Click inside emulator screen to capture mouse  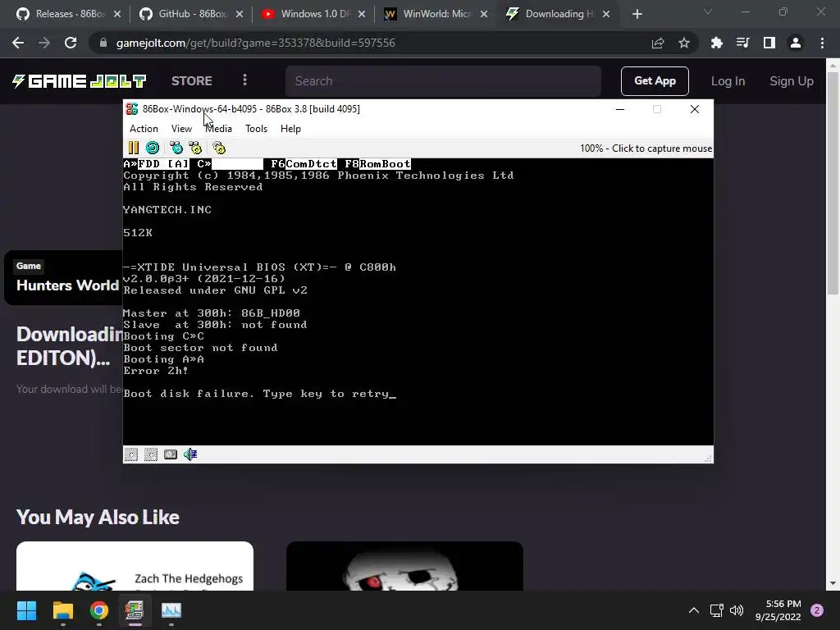[x=418, y=302]
